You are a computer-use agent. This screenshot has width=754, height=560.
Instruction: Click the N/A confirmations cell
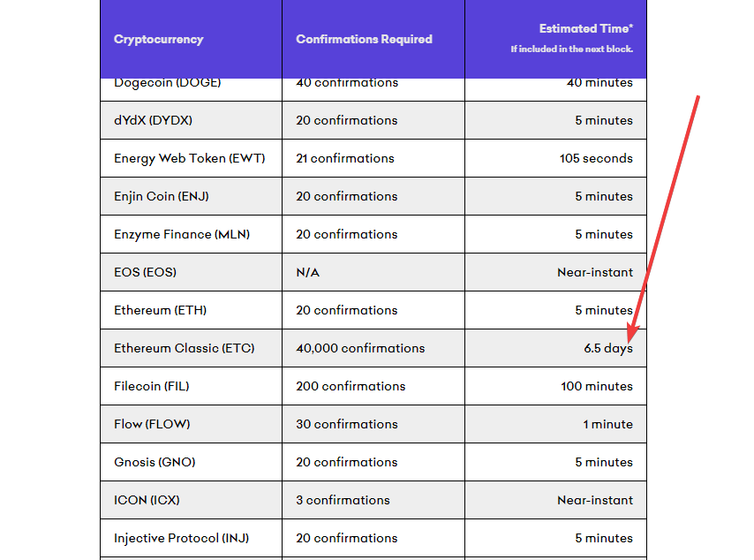tap(307, 272)
